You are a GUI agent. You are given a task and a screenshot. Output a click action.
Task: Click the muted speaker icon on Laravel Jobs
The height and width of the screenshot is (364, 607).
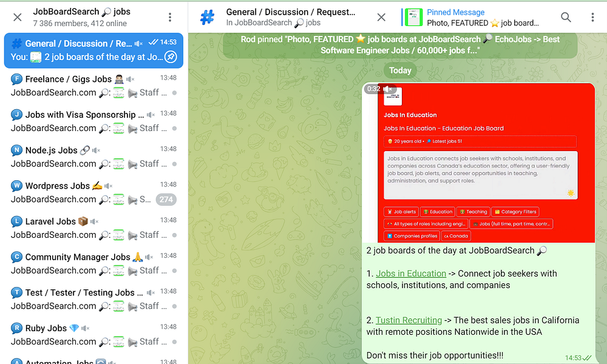click(95, 221)
